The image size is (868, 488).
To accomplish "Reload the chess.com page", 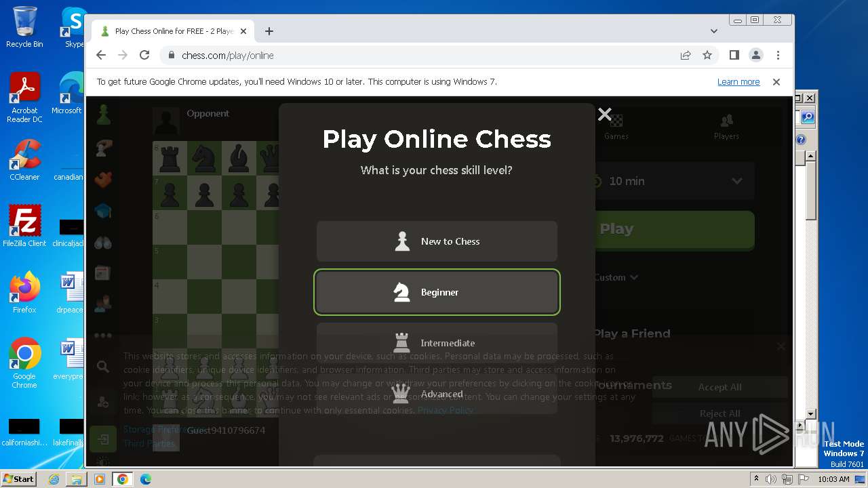I will pyautogui.click(x=144, y=56).
